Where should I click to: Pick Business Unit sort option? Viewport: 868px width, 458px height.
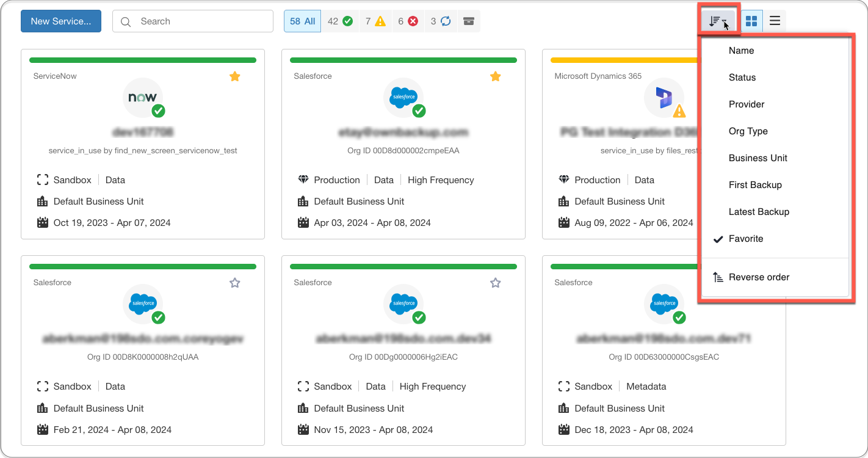(x=775, y=158)
